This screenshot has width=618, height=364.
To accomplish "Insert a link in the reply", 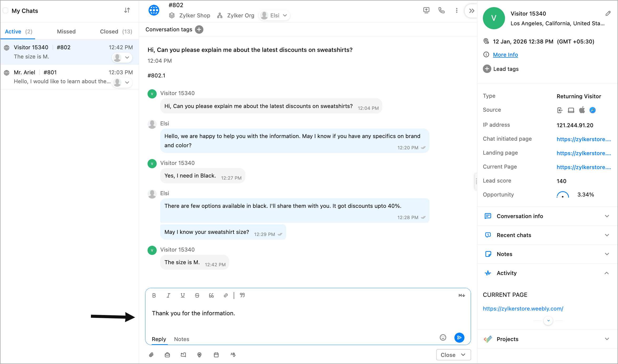I will [226, 296].
